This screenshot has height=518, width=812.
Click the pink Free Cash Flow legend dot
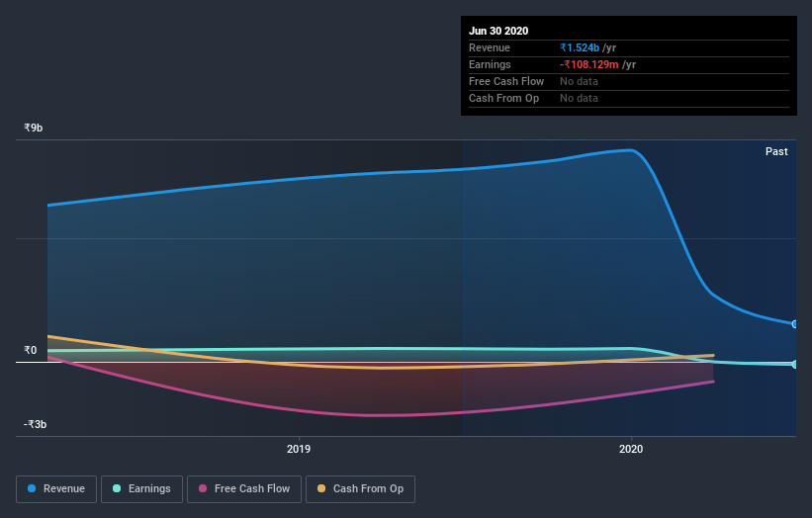click(203, 488)
